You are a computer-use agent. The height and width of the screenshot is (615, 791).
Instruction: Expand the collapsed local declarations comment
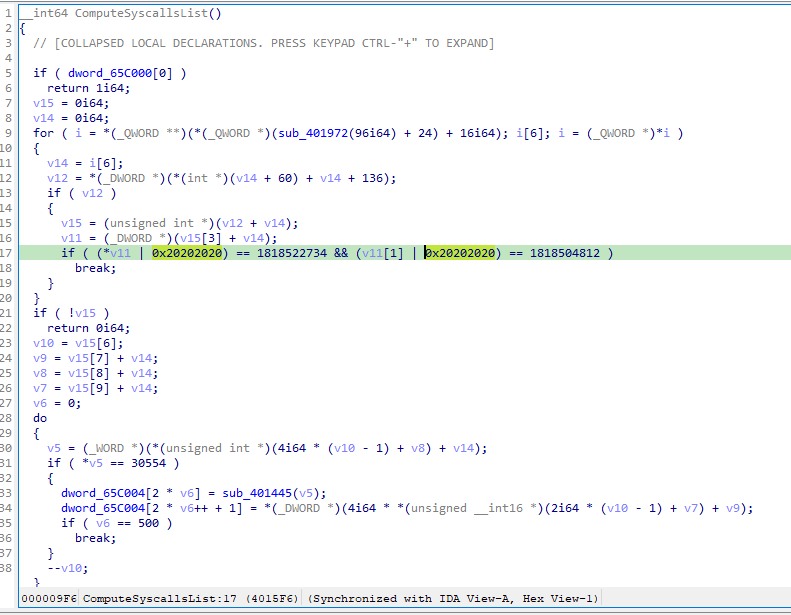pyautogui.click(x=263, y=43)
